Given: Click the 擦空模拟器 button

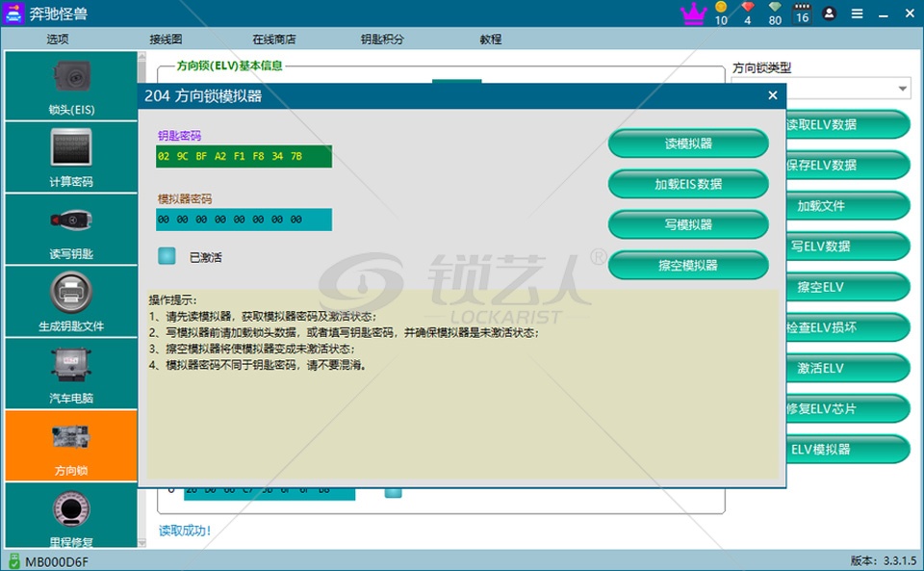Looking at the screenshot, I should tap(688, 265).
